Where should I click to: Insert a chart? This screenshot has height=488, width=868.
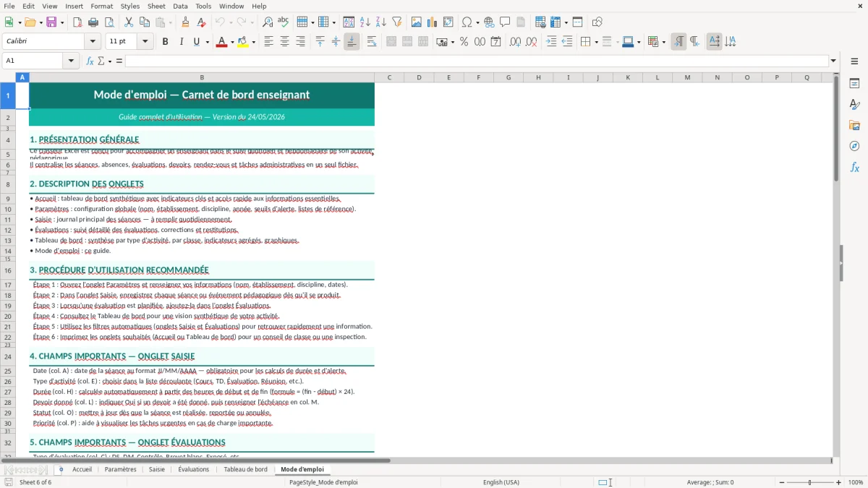[433, 22]
